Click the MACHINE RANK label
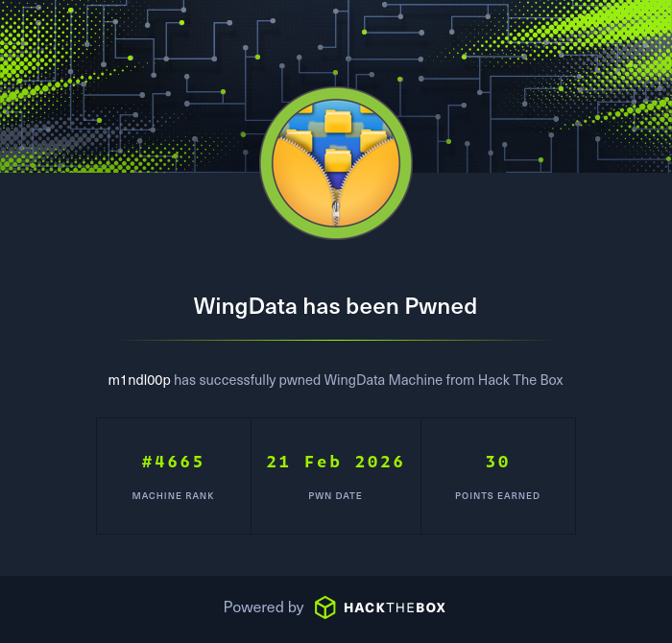Viewport: 672px width, 643px height. (x=173, y=495)
